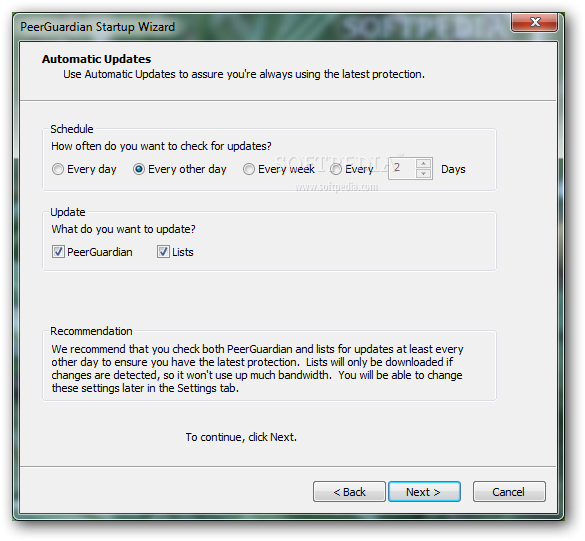Increase the days value with up arrow
Viewport: 585px width, 541px height.
(x=423, y=163)
